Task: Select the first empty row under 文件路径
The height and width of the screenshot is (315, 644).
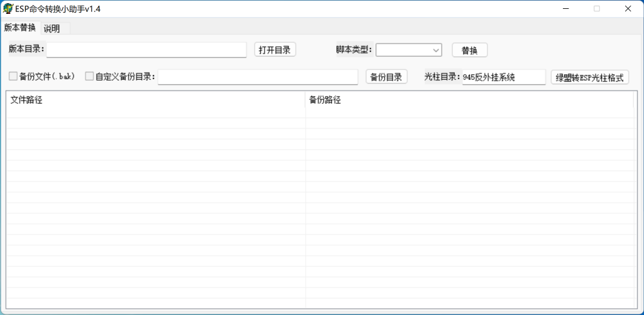Action: pyautogui.click(x=155, y=113)
